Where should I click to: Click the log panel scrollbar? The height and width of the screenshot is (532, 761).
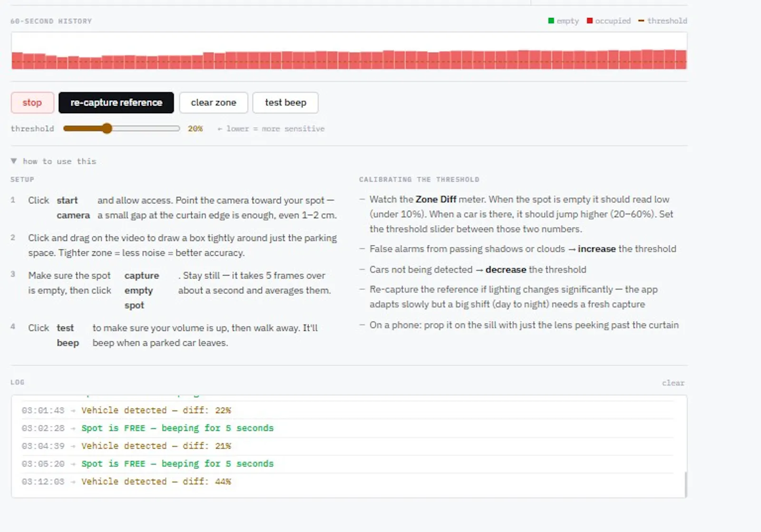[x=685, y=484]
